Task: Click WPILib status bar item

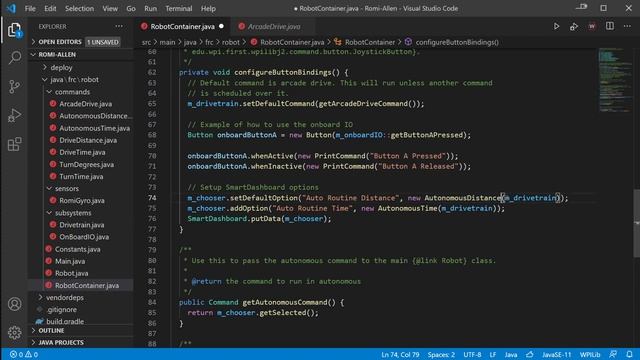Action: [x=590, y=354]
